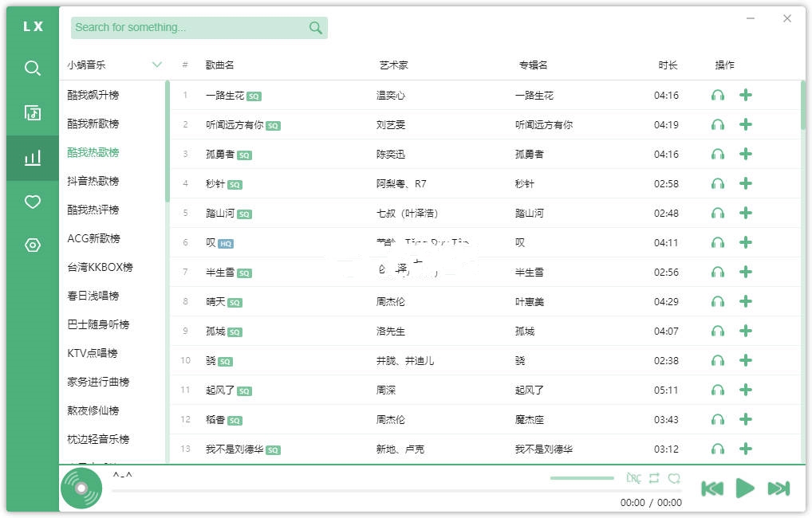This screenshot has height=518, width=812.
Task: Skip to the next track
Action: click(x=778, y=488)
